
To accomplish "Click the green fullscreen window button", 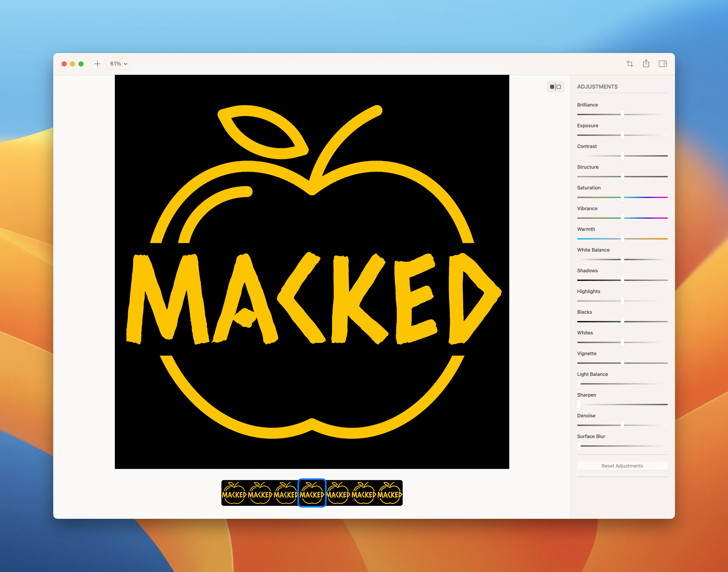I will [81, 64].
